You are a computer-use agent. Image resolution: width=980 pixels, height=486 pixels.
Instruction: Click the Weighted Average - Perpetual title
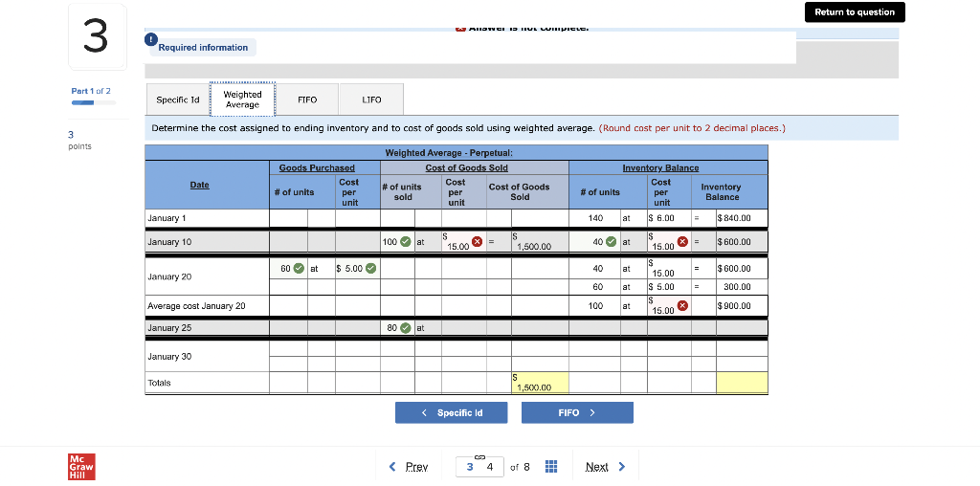tap(449, 153)
